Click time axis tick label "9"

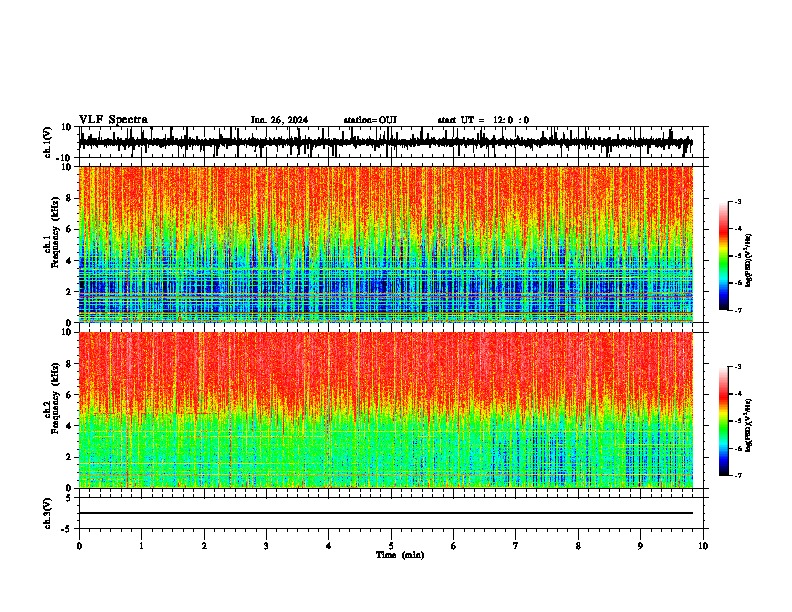coord(640,546)
